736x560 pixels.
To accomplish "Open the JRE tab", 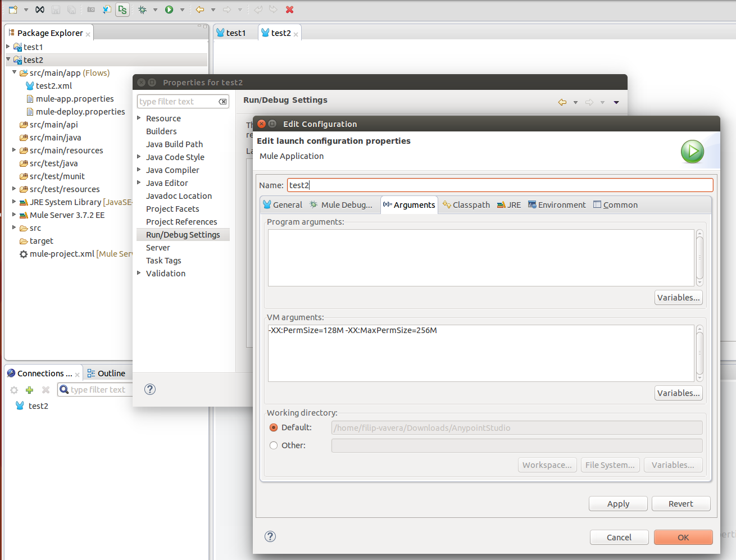I will click(x=509, y=205).
